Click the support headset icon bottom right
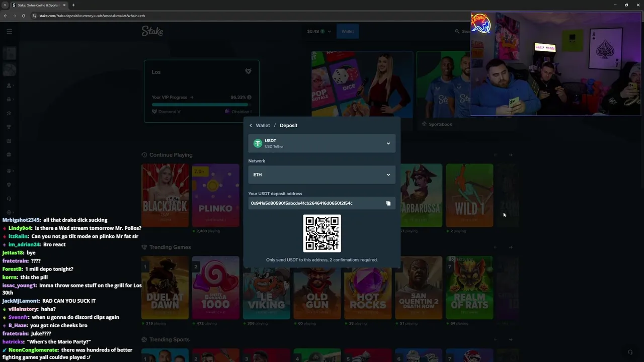The image size is (644, 362). (x=630, y=352)
